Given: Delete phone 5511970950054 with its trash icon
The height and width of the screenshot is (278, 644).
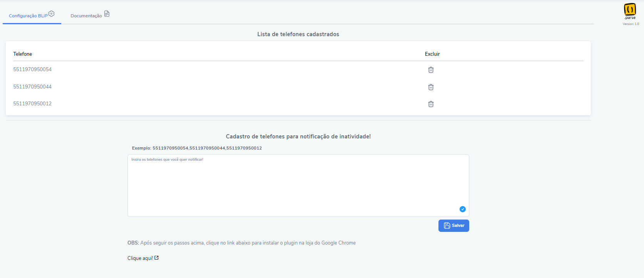Looking at the screenshot, I should click(x=431, y=70).
